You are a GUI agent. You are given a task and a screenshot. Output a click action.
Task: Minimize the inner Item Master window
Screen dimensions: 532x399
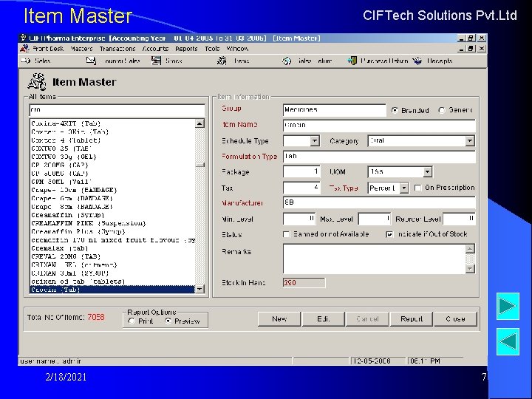click(461, 49)
